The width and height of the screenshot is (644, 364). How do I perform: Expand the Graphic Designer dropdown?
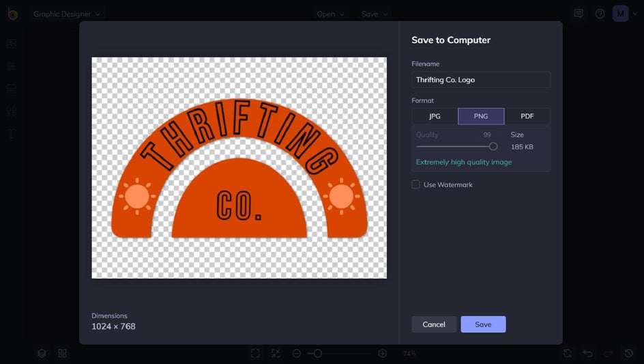(67, 14)
